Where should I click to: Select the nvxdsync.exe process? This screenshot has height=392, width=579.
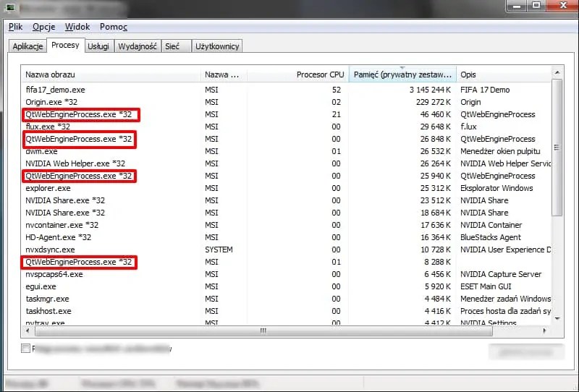[x=286, y=250]
